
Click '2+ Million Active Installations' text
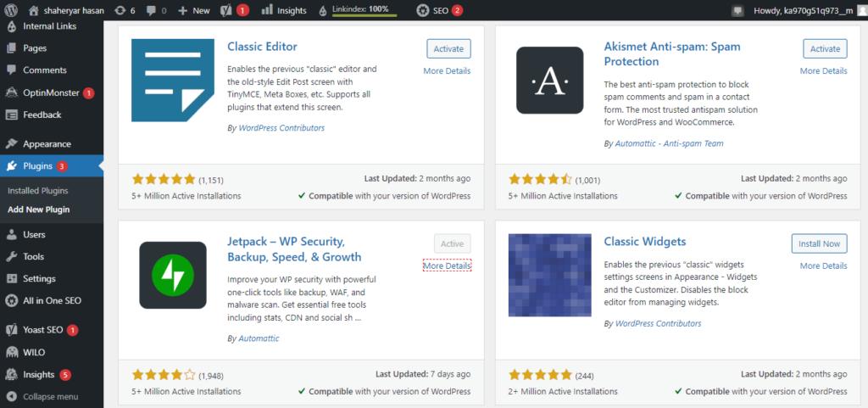coord(563,391)
